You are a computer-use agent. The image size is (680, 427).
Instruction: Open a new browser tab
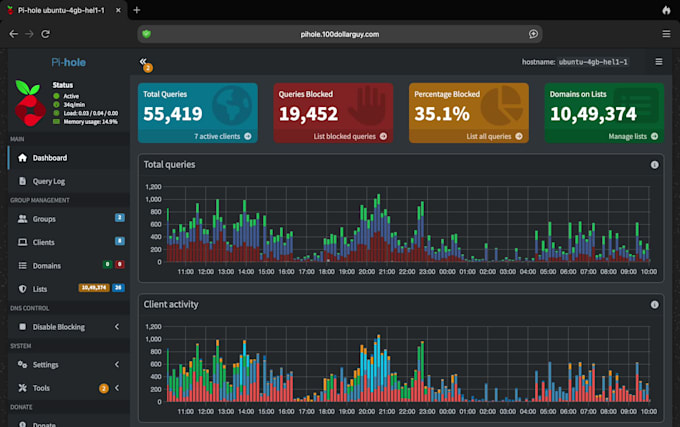click(137, 10)
